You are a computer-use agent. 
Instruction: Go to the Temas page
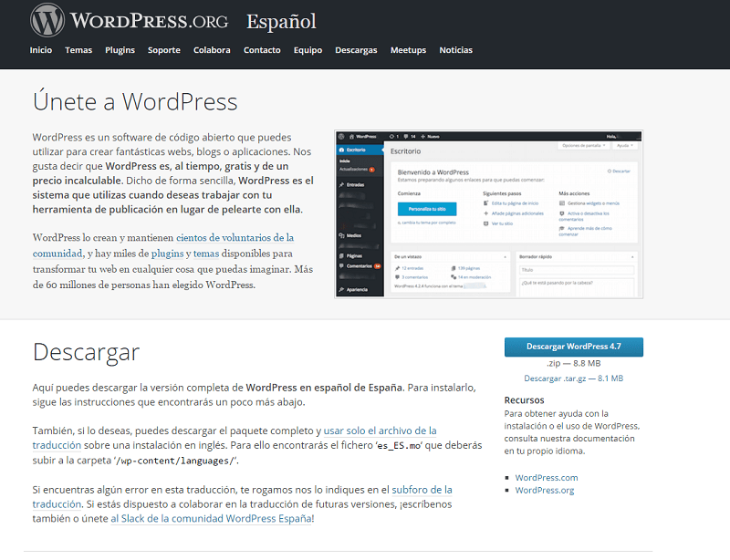pos(78,50)
